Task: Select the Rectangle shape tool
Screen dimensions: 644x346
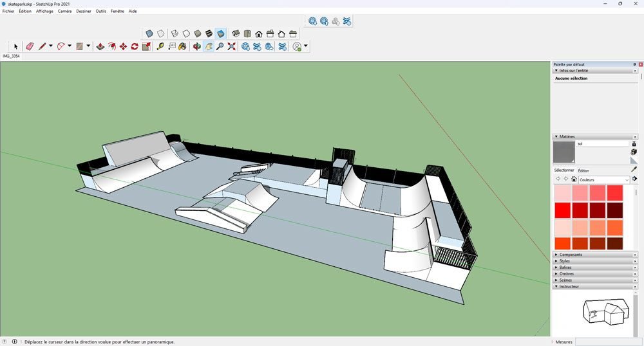Action: coord(79,46)
